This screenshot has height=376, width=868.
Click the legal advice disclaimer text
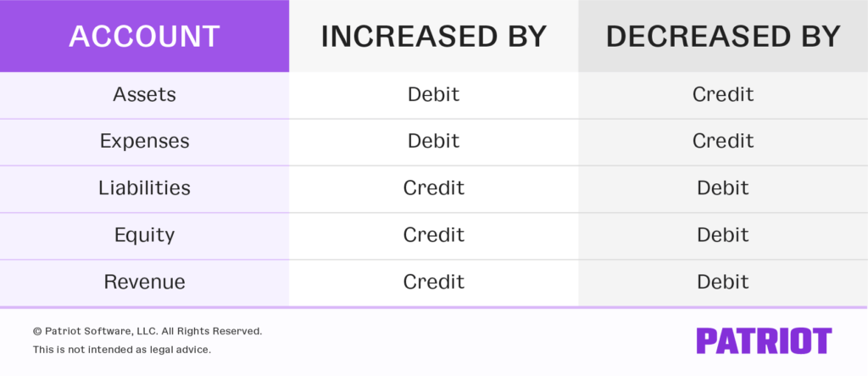[x=122, y=349]
